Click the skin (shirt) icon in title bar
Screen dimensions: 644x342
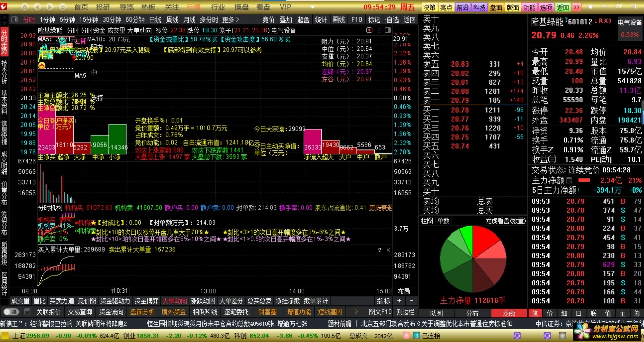click(591, 6)
